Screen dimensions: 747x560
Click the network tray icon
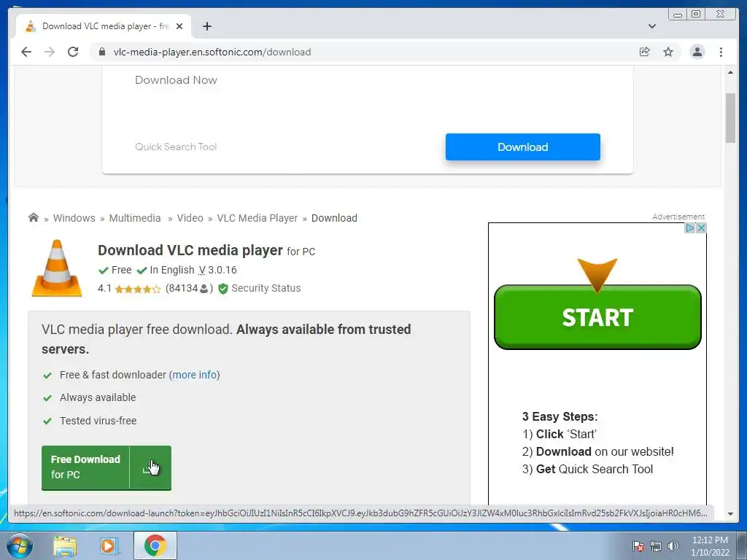(656, 546)
